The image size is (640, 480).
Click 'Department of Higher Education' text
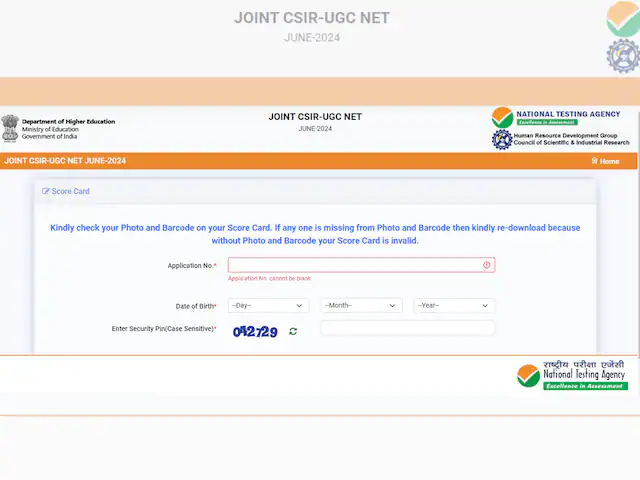[69, 122]
